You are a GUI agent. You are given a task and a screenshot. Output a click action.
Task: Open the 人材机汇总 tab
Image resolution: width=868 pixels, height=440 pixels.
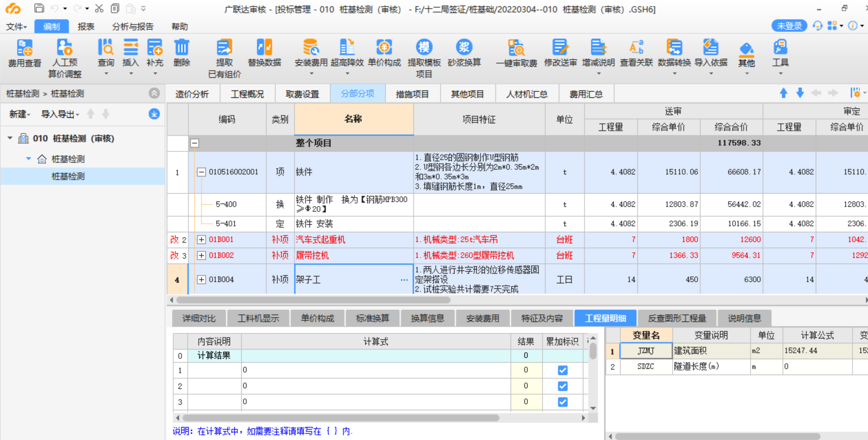pos(527,94)
